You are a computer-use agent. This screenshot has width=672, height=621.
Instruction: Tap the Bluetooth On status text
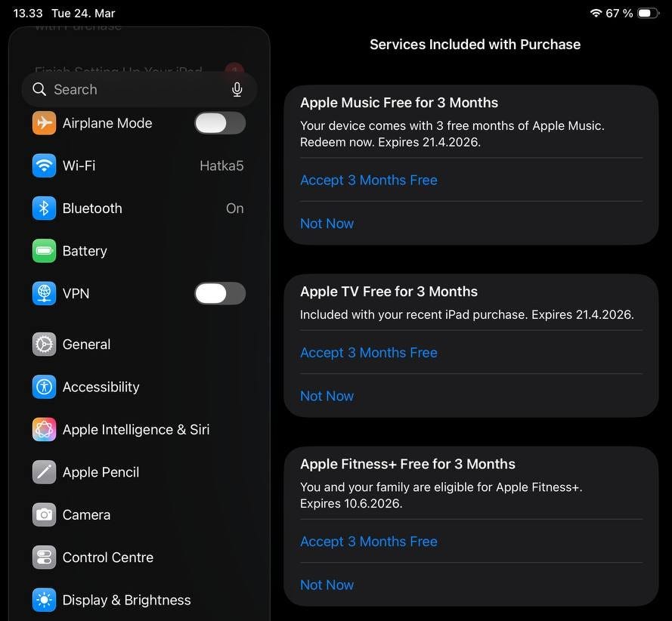tap(235, 209)
